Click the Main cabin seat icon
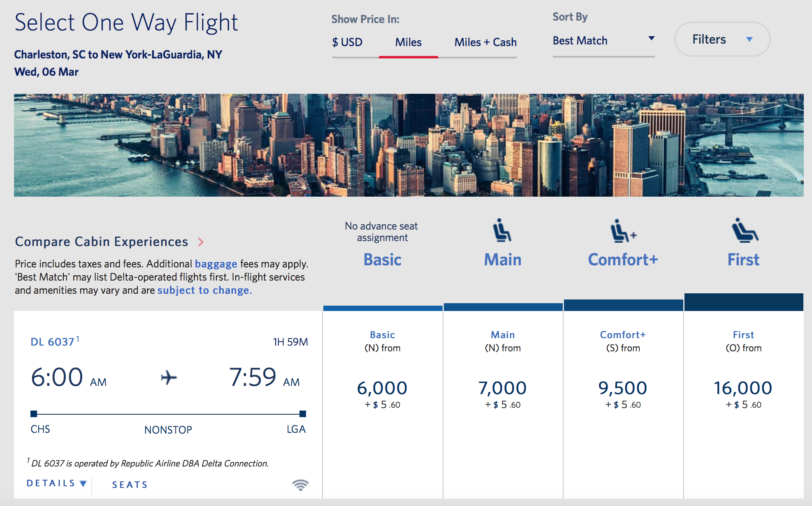 tap(502, 230)
